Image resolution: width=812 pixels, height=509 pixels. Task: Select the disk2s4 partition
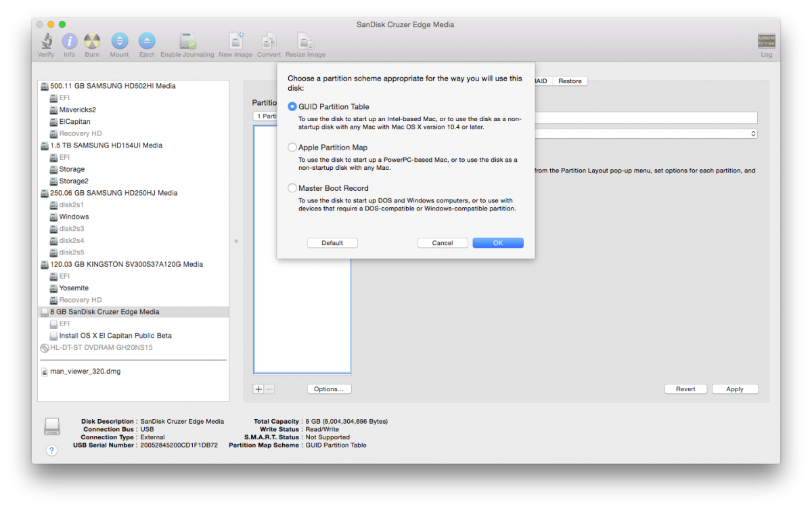[134, 240]
